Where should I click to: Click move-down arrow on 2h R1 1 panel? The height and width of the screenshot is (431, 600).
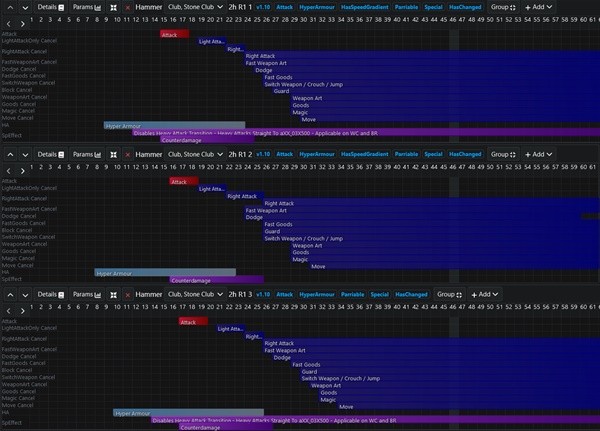pyautogui.click(x=24, y=7)
